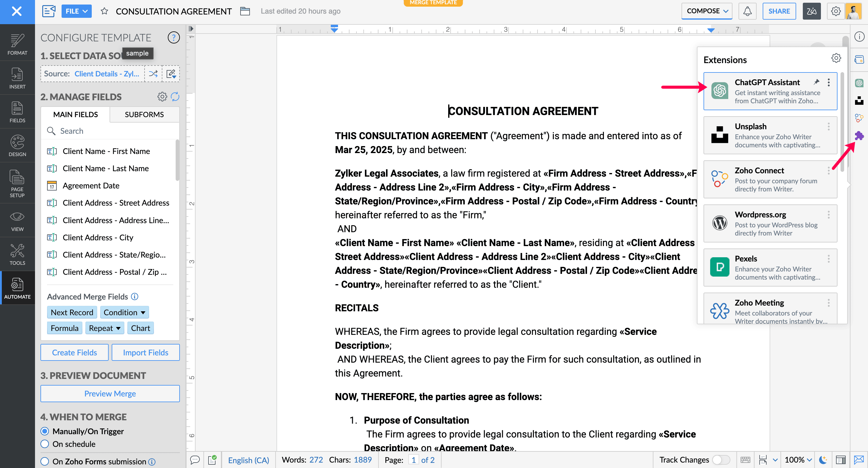Open Extensions panel settings gear
This screenshot has width=868, height=468.
[836, 58]
